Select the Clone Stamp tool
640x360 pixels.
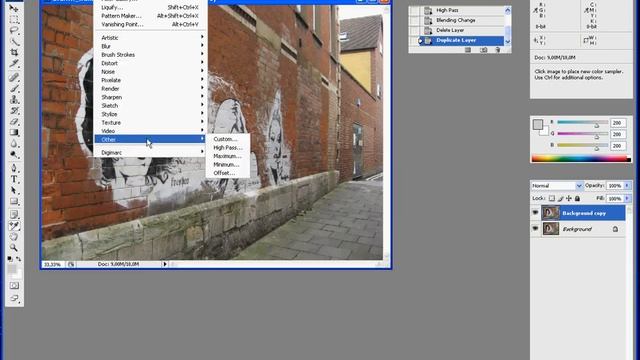click(x=14, y=99)
